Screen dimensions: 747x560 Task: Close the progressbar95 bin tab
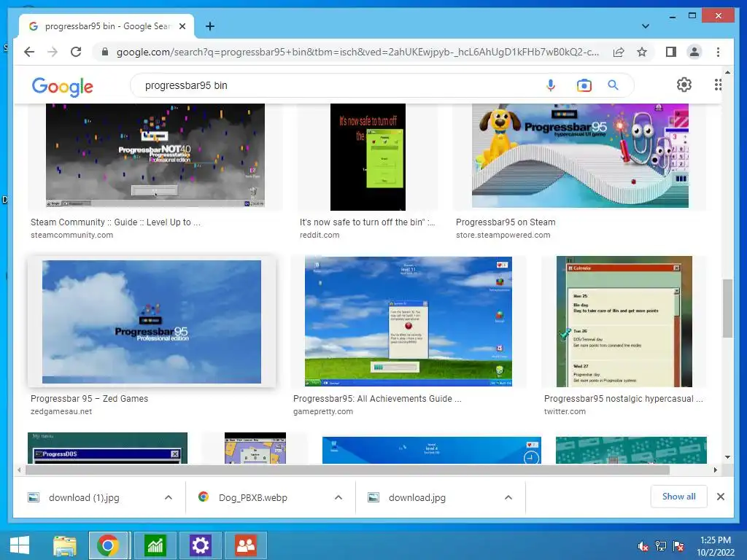[182, 26]
